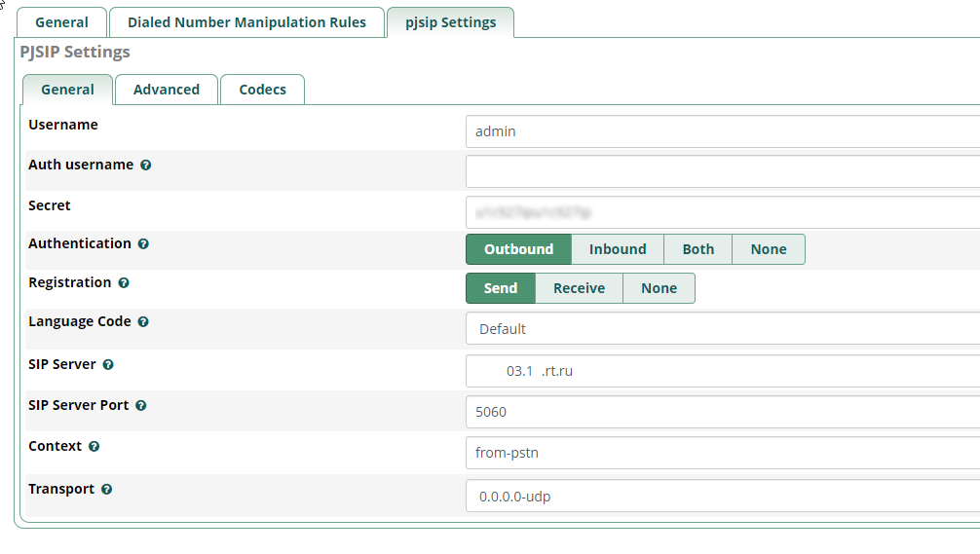The height and width of the screenshot is (554, 980).
Task: Open the Language Code dropdown
Action: coord(721,329)
